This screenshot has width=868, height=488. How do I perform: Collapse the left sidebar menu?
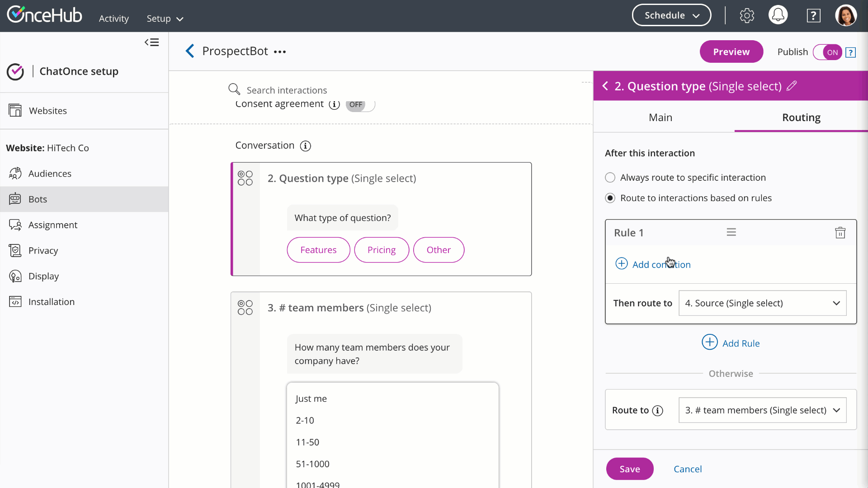point(152,42)
